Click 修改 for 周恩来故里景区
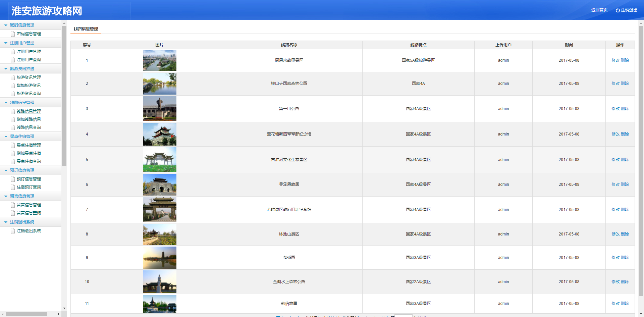The height and width of the screenshot is (317, 644). coord(615,60)
